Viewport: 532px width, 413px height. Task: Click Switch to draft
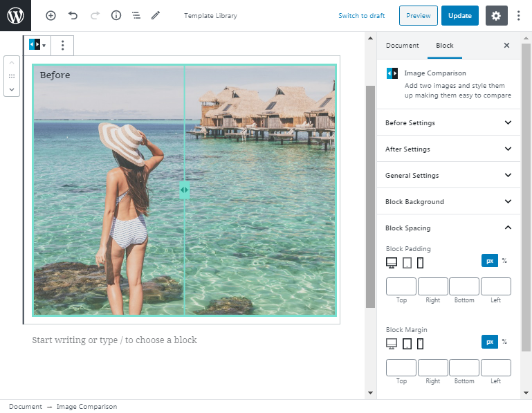click(x=361, y=16)
